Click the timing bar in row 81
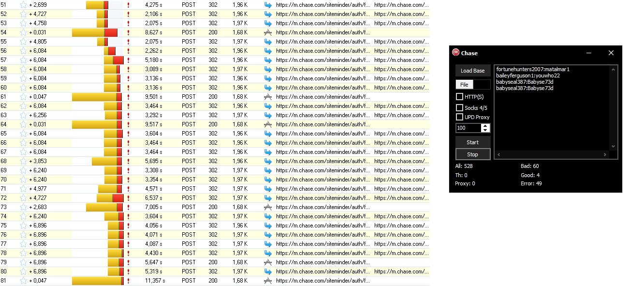Screen dimensions: 644x286 [x=98, y=281]
